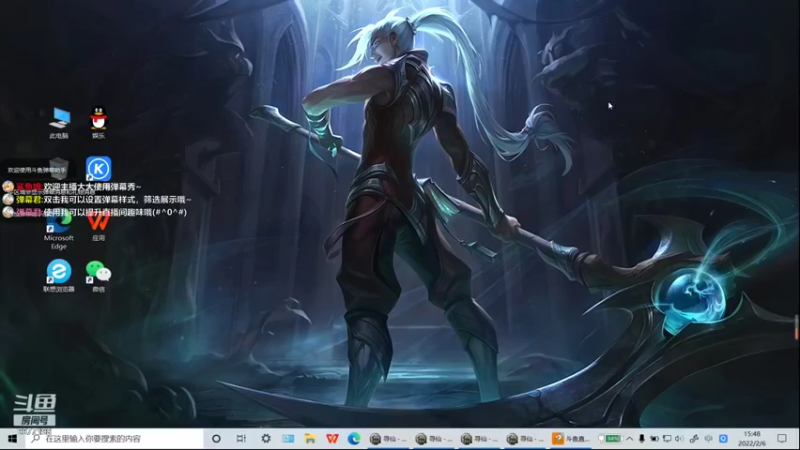800x450 pixels.
Task: Open the volume speaker tray icon
Action: coord(679,439)
